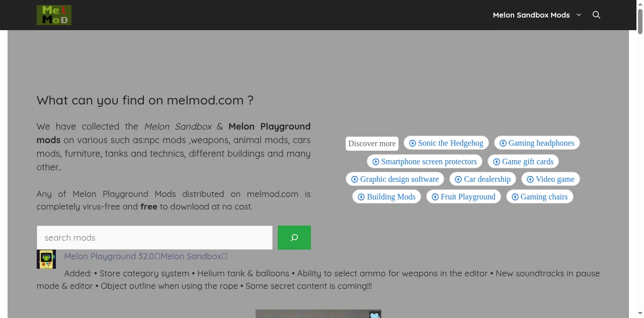Choose the Game gift cards link
This screenshot has width=644, height=318.
pos(523,161)
